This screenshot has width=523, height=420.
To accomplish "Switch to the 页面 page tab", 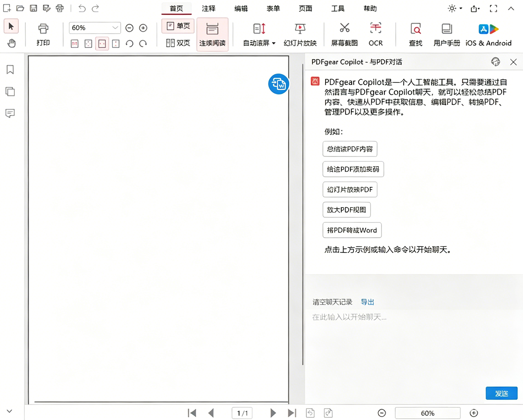I will coord(306,8).
